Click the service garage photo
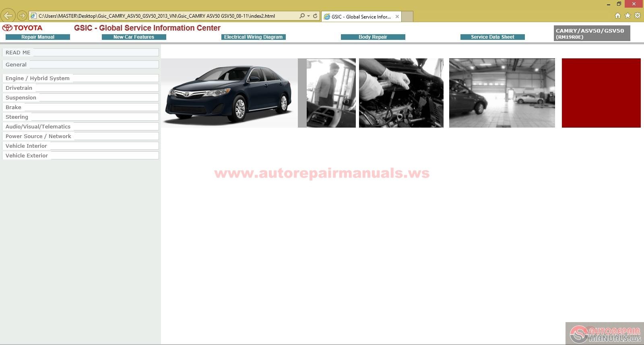644x345 pixels. pyautogui.click(x=502, y=93)
